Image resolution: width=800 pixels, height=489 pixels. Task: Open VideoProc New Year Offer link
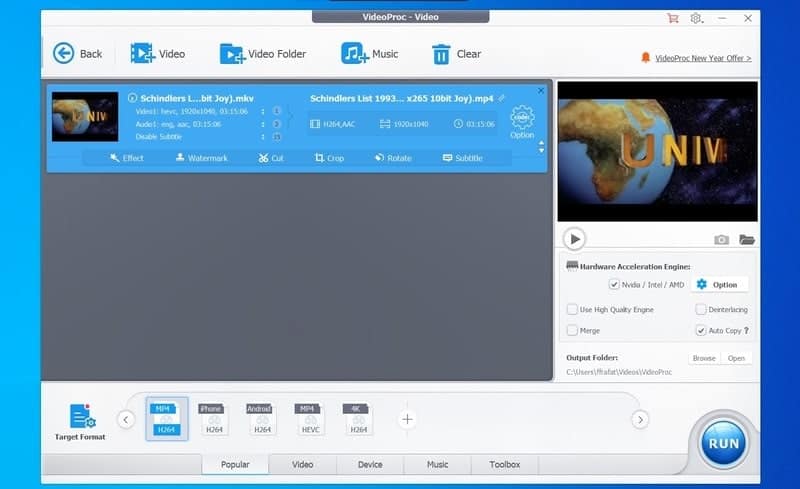tap(703, 58)
